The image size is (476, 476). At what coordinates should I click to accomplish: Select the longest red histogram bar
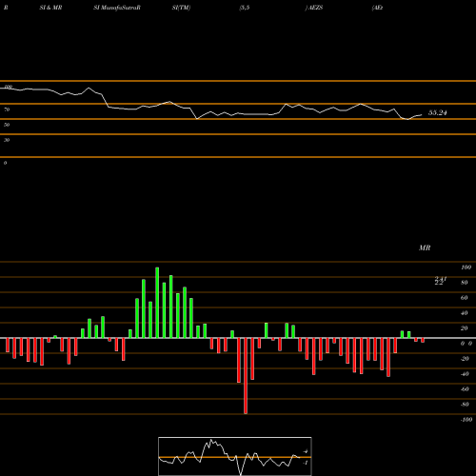point(246,376)
